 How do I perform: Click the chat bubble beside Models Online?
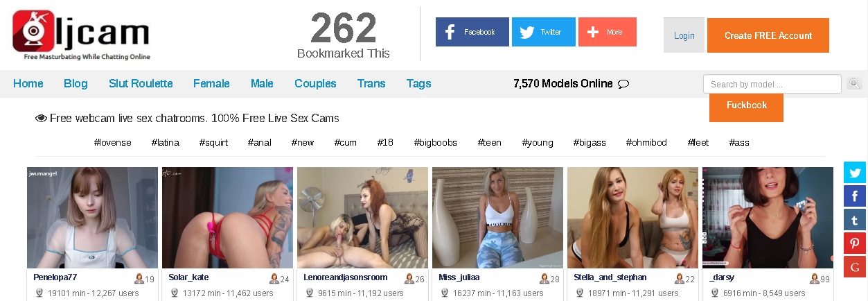tap(623, 84)
